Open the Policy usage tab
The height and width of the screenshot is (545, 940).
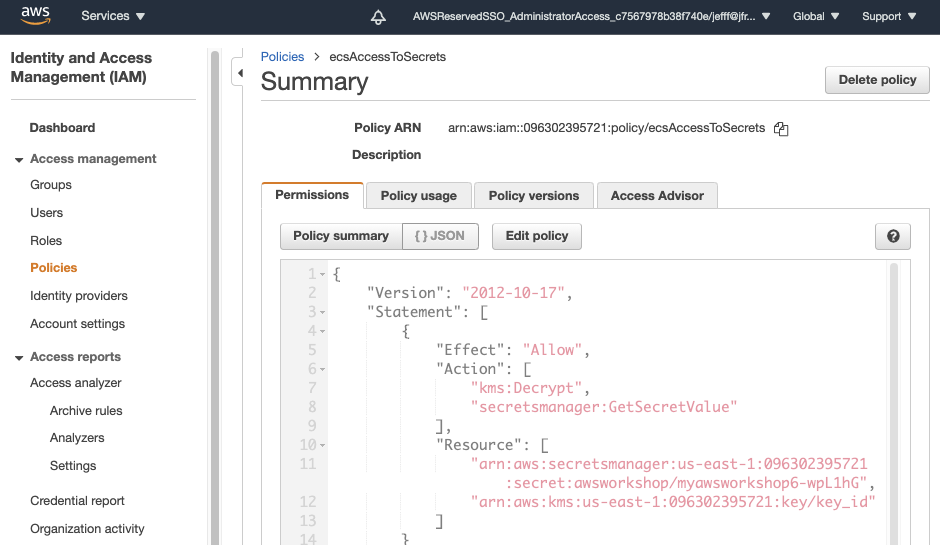coord(418,196)
